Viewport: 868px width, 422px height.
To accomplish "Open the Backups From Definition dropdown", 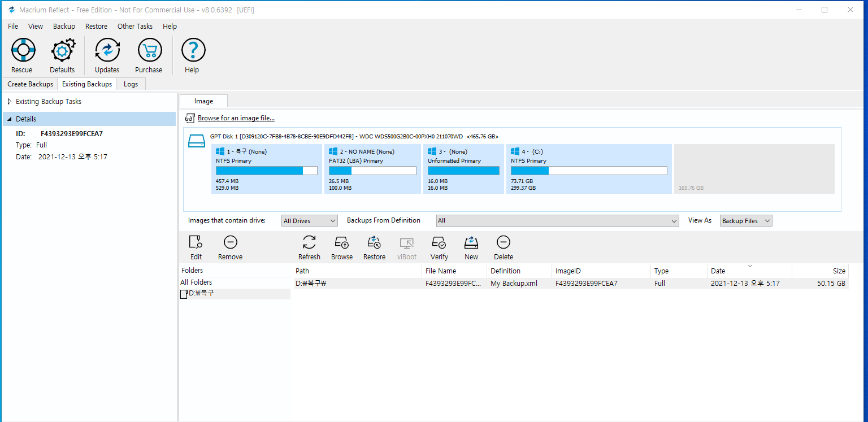I will point(557,220).
